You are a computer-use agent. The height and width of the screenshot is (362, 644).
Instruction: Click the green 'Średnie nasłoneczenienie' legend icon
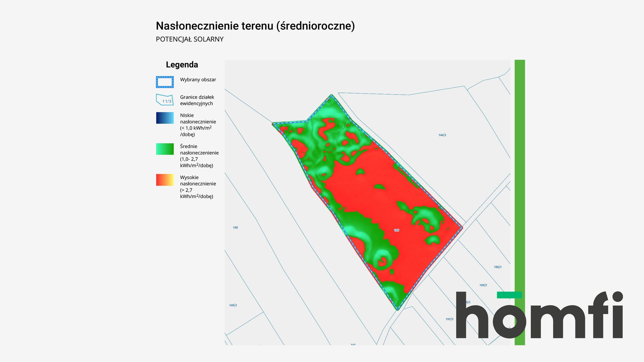click(165, 148)
